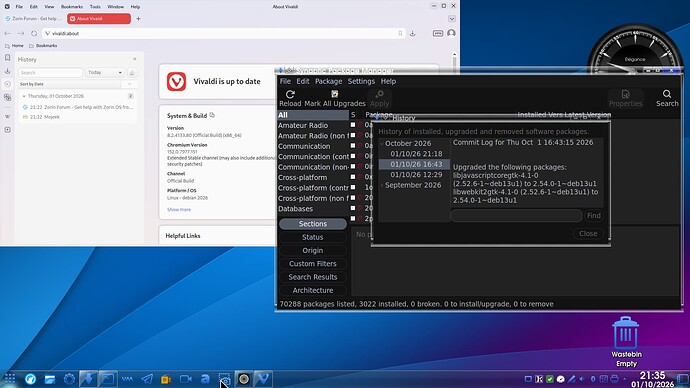Open Synaptic Edit menu

pos(302,81)
